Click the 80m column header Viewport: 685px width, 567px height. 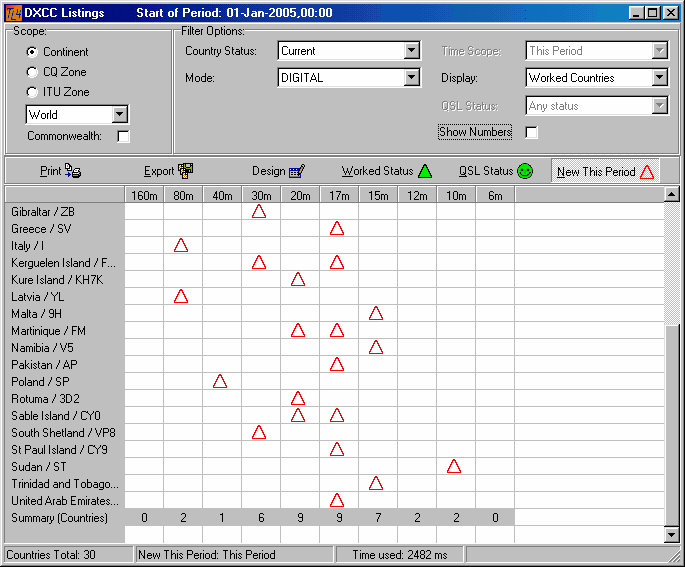(x=183, y=196)
